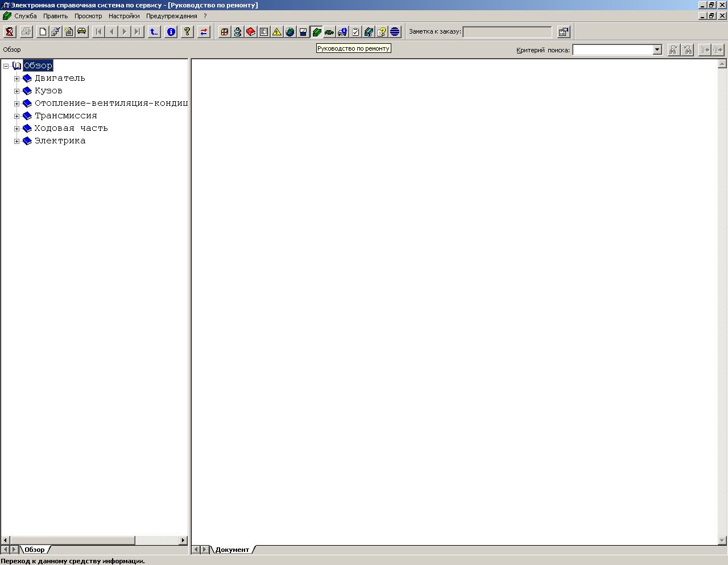Click the car with blue info badge icon

point(342,32)
